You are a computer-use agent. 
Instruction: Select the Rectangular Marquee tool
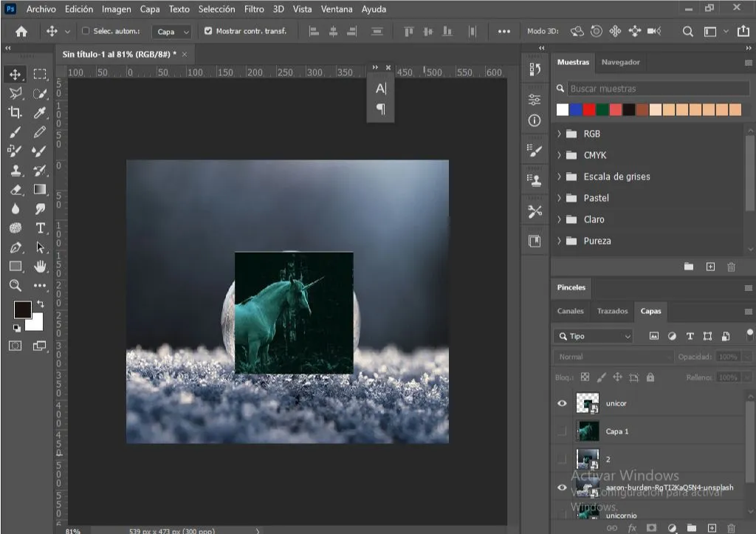click(x=40, y=74)
